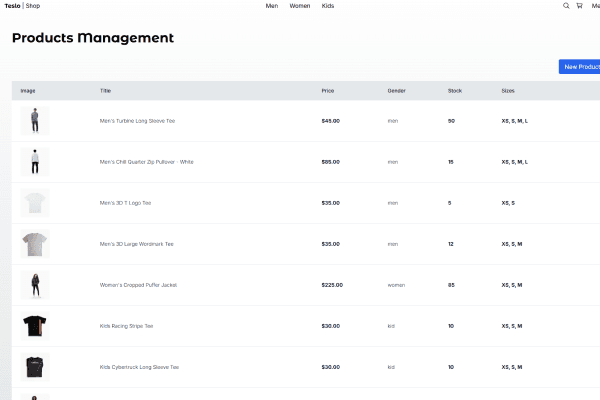Select the stock value 15
Image resolution: width=600 pixels, height=400 pixels.
pyautogui.click(x=451, y=162)
